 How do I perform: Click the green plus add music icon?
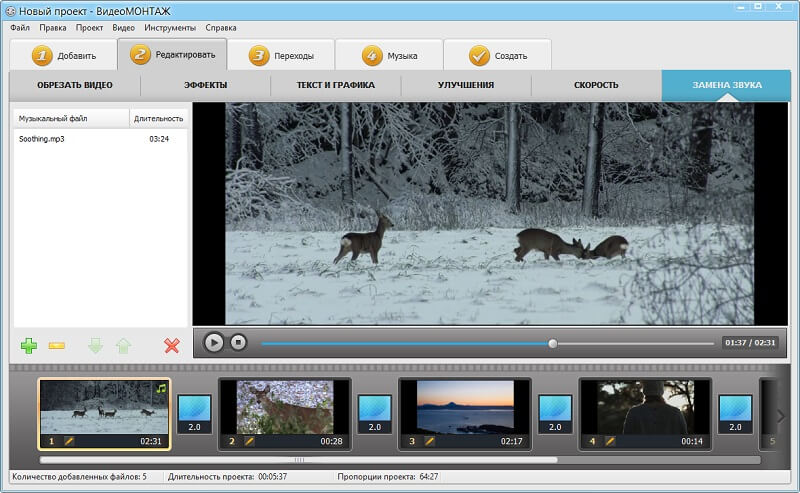pos(29,346)
